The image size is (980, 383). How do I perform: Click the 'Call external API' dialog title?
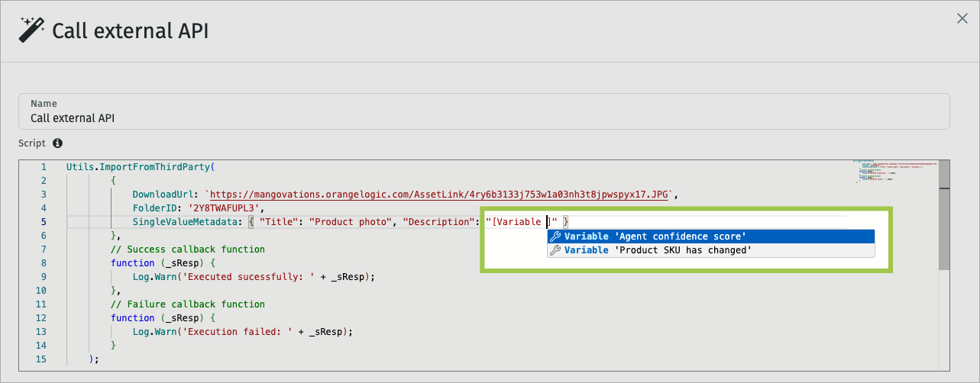click(x=130, y=31)
